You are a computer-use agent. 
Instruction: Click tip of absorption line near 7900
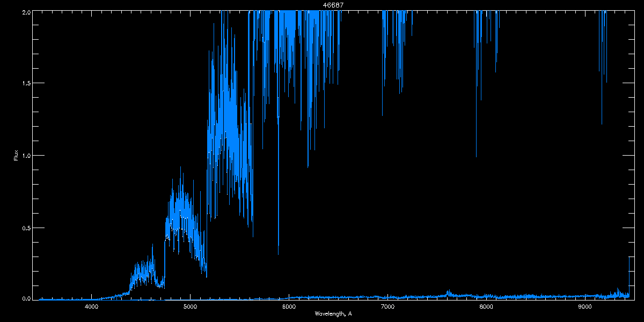pos(476,156)
